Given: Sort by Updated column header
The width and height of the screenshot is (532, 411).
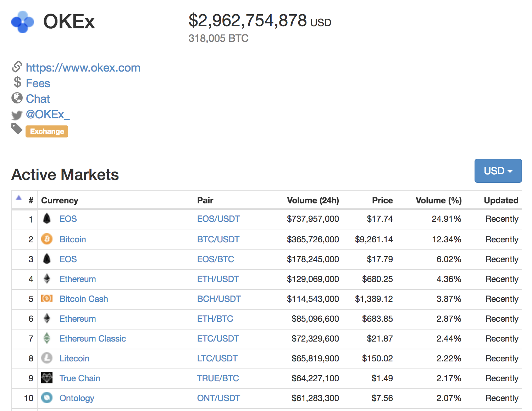Looking at the screenshot, I should (501, 201).
